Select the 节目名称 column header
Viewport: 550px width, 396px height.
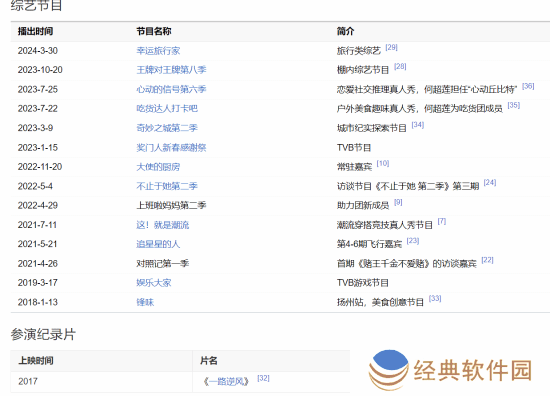click(154, 31)
